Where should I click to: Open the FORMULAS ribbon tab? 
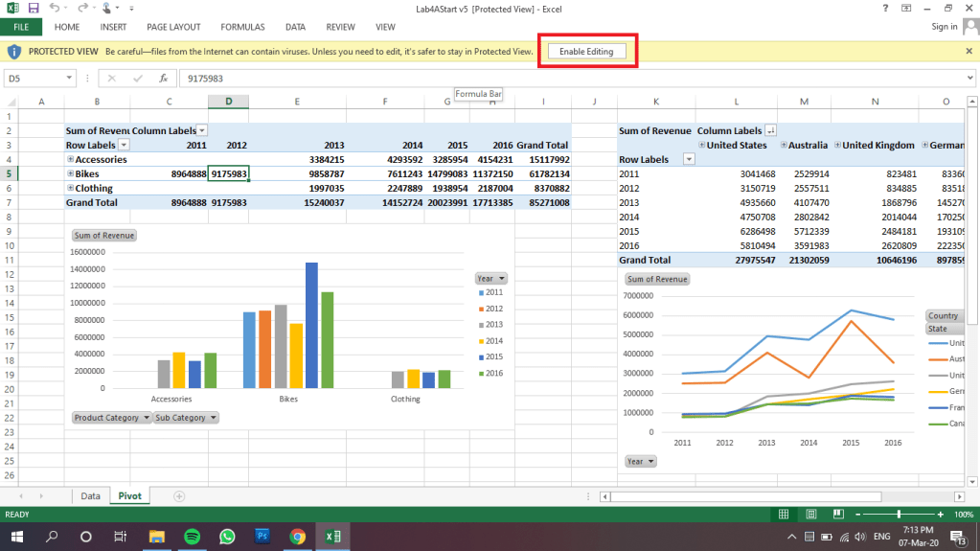point(242,27)
